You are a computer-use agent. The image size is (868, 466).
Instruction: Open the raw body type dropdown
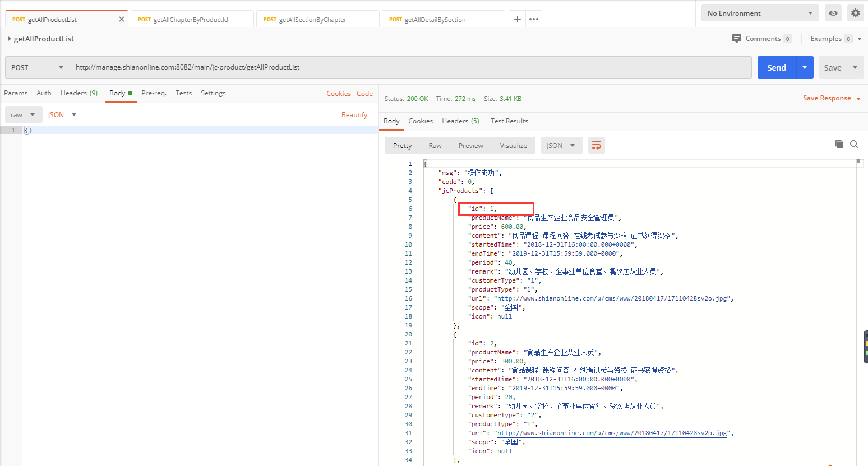[x=23, y=115]
